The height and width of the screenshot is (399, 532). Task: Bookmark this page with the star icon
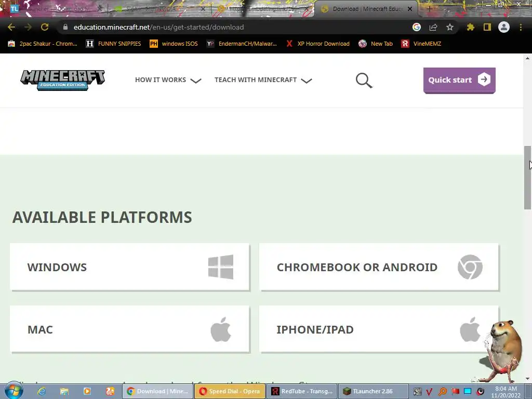point(450,27)
